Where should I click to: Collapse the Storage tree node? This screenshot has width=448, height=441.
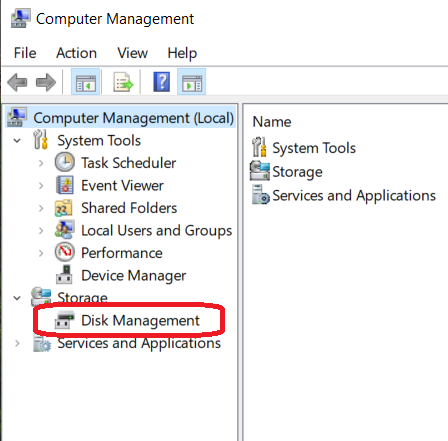point(17,298)
